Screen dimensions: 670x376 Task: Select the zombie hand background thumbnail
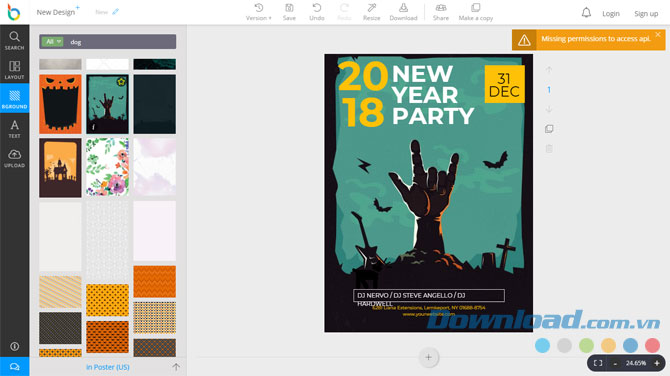point(107,104)
